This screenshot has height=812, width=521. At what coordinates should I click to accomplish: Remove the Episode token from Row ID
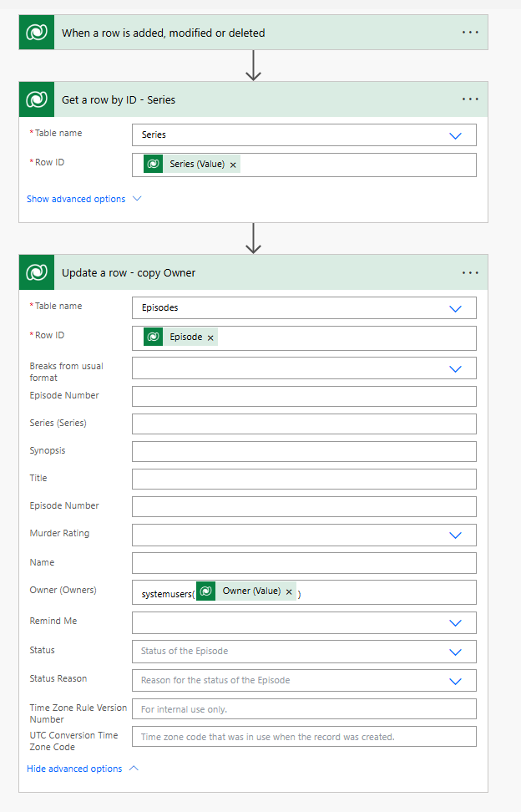tap(210, 337)
